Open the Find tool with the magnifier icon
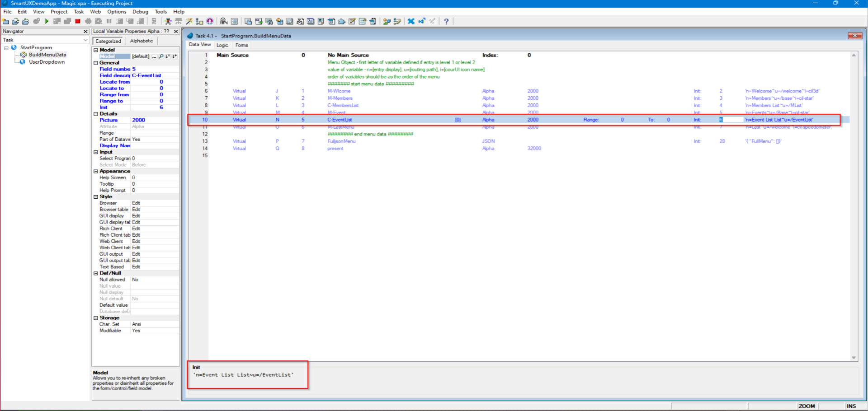This screenshot has width=868, height=411. click(x=223, y=21)
